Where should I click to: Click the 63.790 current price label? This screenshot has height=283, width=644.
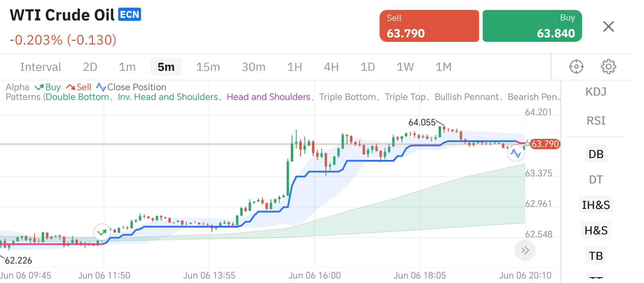[x=545, y=144]
